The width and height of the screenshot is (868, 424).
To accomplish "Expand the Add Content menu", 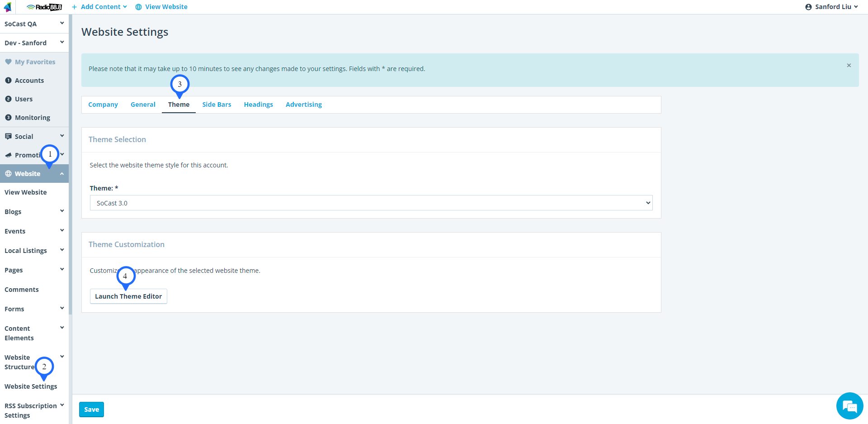I will pos(99,7).
